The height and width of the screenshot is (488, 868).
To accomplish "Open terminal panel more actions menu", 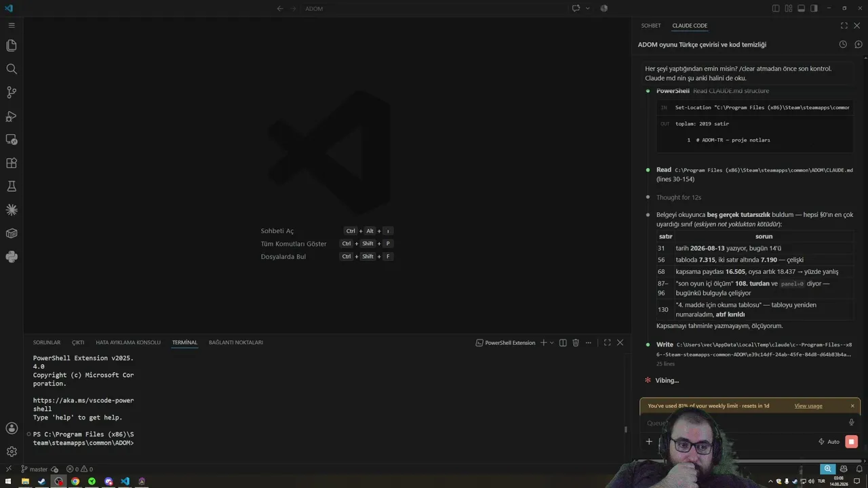I will [589, 343].
